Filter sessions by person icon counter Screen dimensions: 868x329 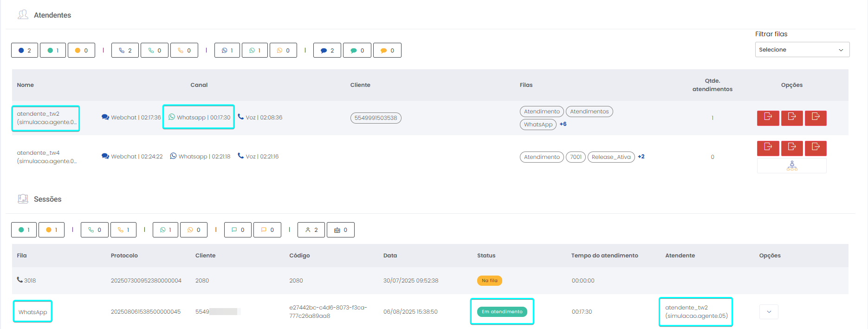point(311,230)
